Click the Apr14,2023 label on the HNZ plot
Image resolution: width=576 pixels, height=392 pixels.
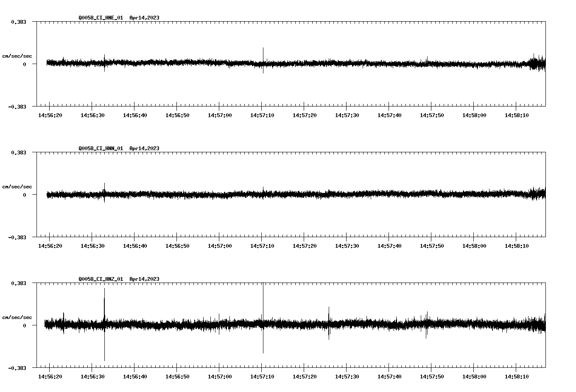pyautogui.click(x=144, y=279)
